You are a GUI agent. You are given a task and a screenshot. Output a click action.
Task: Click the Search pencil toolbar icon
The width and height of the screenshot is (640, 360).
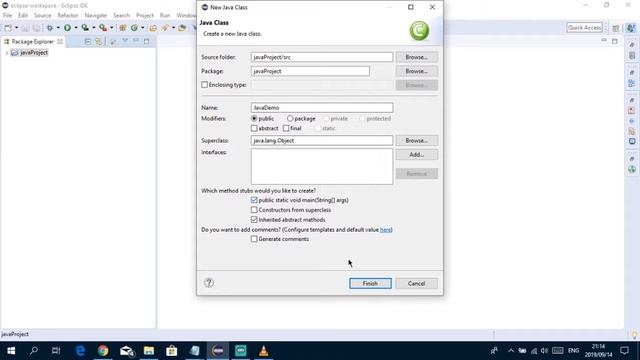click(x=165, y=28)
